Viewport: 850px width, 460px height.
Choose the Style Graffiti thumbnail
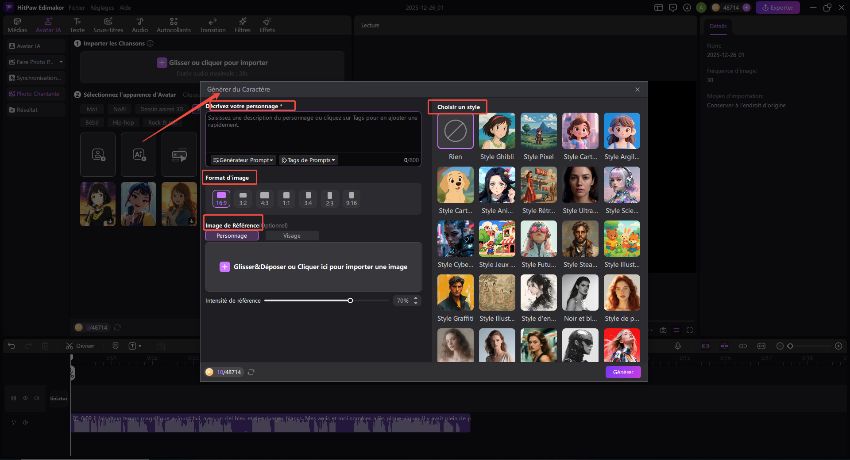(x=455, y=293)
